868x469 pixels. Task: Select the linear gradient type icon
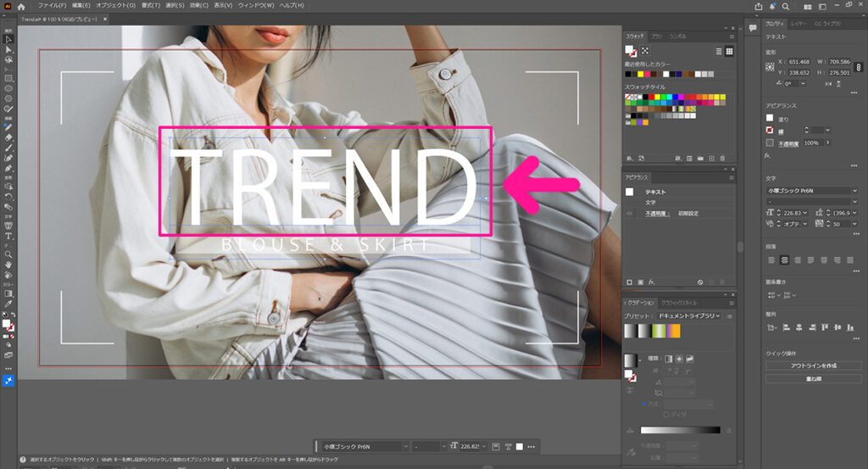(668, 359)
